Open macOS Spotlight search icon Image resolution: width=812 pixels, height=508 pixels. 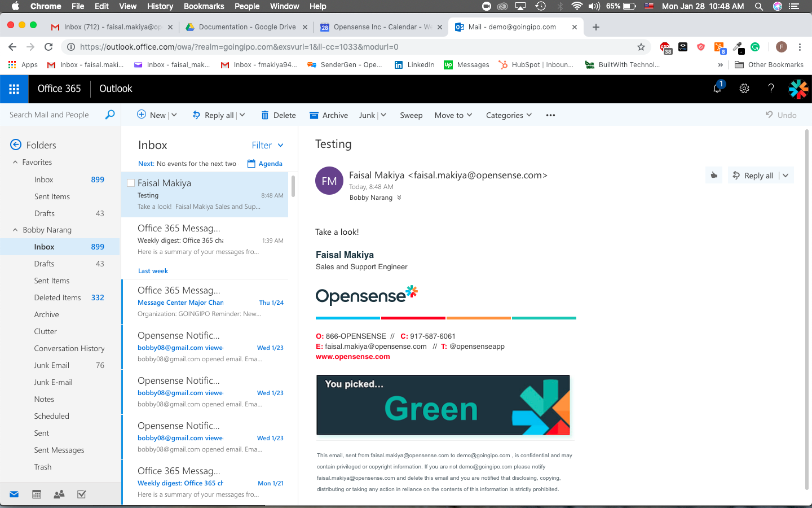coord(759,6)
